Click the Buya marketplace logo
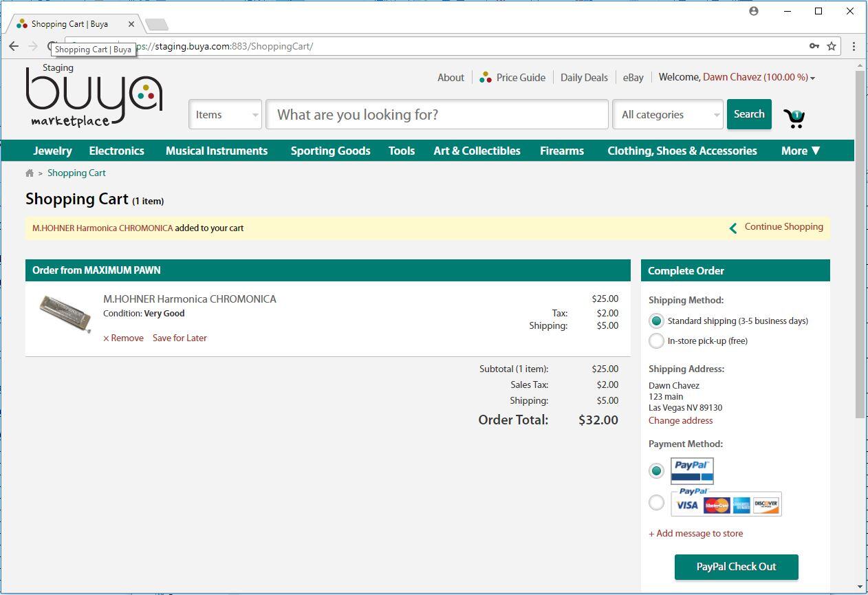868x595 pixels. [x=94, y=96]
